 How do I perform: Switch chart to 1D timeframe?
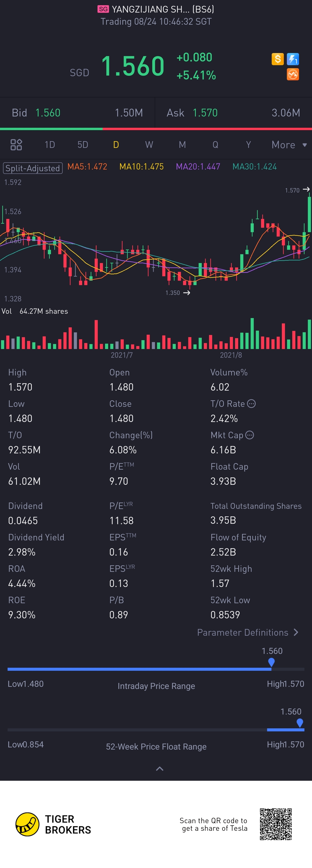[50, 145]
